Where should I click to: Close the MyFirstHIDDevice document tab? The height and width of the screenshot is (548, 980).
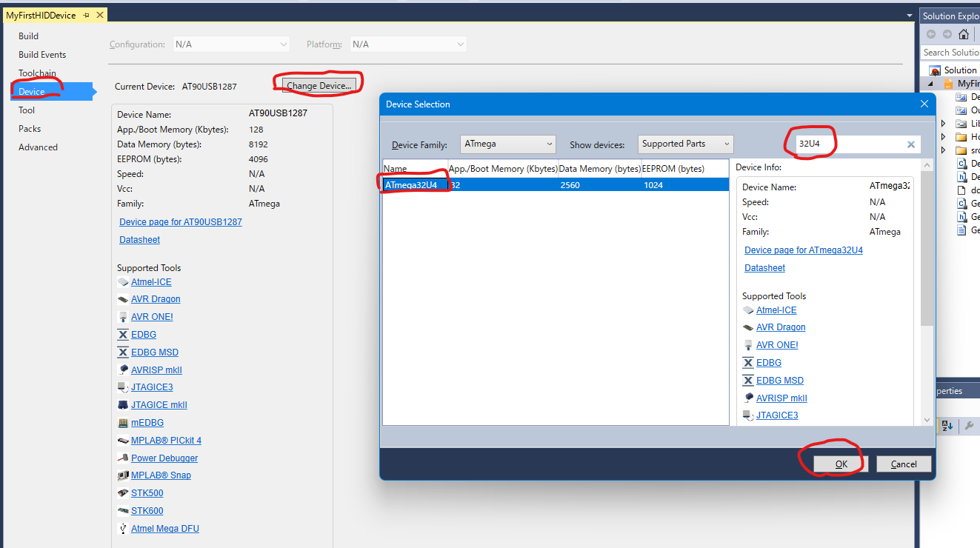point(99,15)
